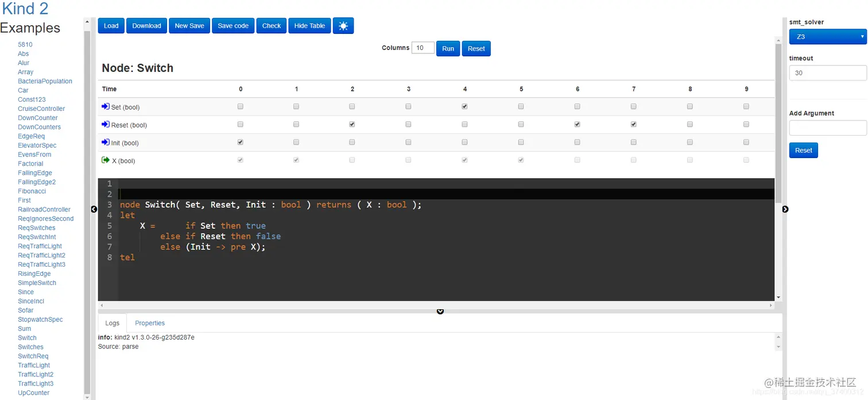Screen dimensions: 868x400
Task: Collapse the right settings panel arrow
Action: (x=785, y=209)
